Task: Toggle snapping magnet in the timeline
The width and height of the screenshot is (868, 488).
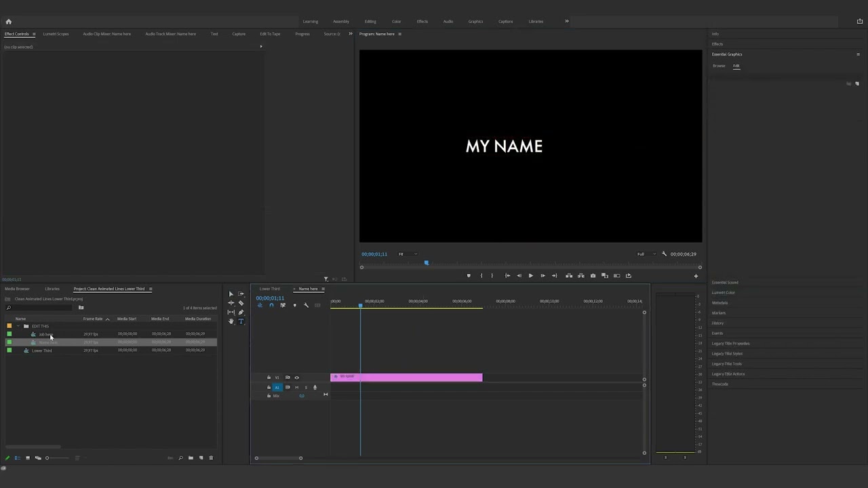Action: 271,306
